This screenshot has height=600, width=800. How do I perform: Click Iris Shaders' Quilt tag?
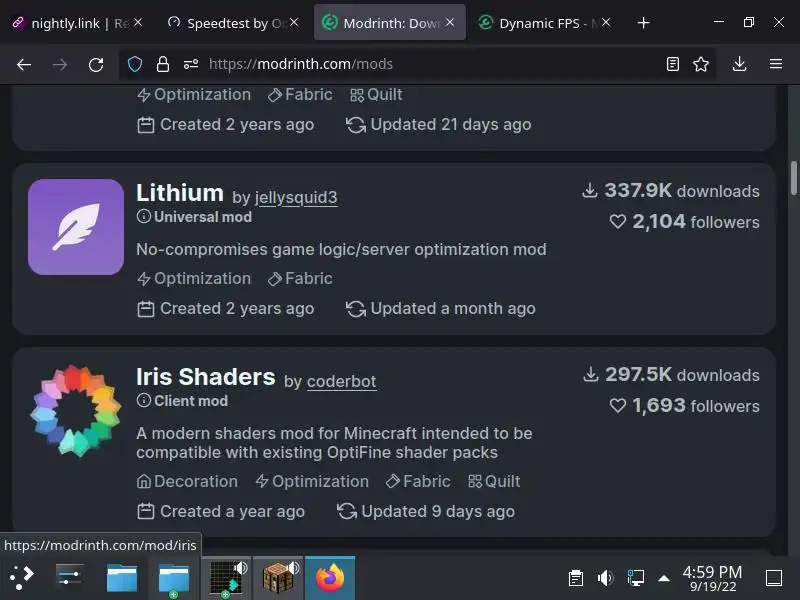[x=494, y=482]
